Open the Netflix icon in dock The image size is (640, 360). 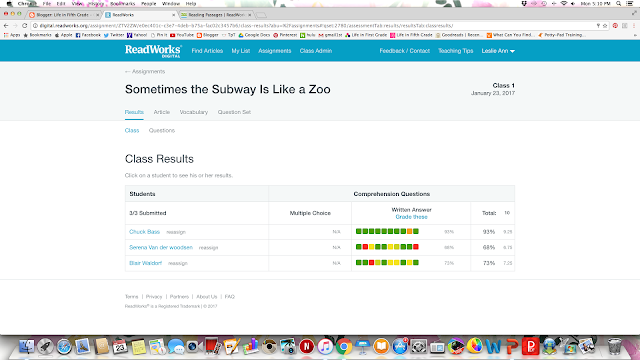(307, 347)
